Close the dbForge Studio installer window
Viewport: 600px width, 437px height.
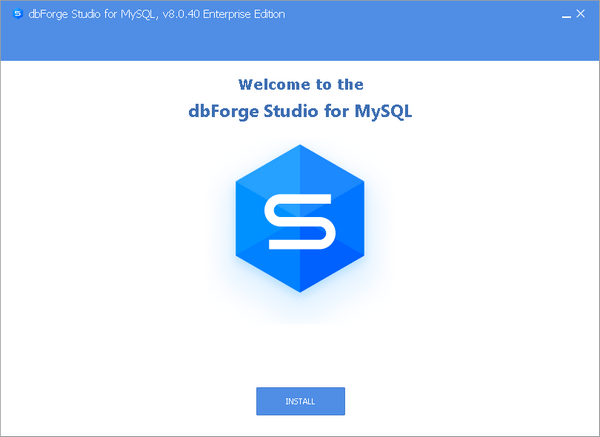coord(582,14)
